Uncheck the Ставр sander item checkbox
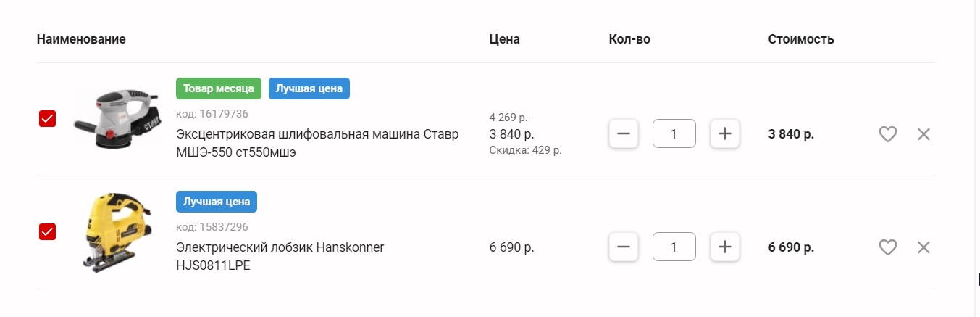This screenshot has height=317, width=980. coord(47,118)
